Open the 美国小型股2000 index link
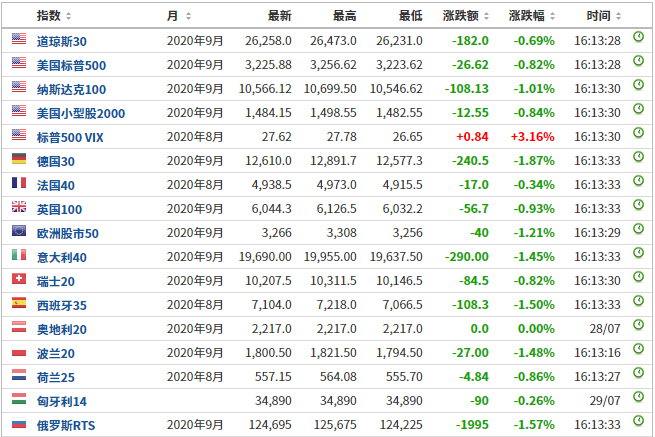 coord(81,114)
